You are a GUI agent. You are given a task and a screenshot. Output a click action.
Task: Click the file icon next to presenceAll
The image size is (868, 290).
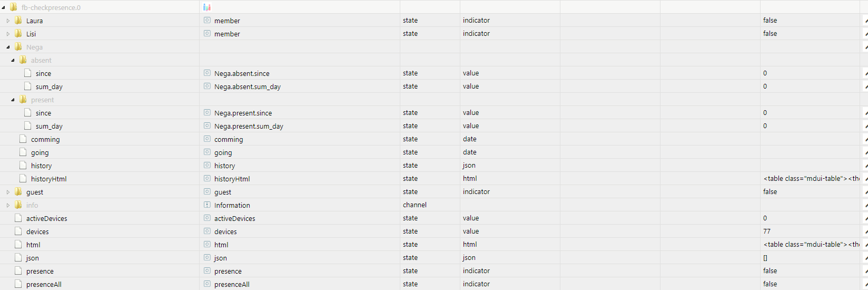(18, 284)
